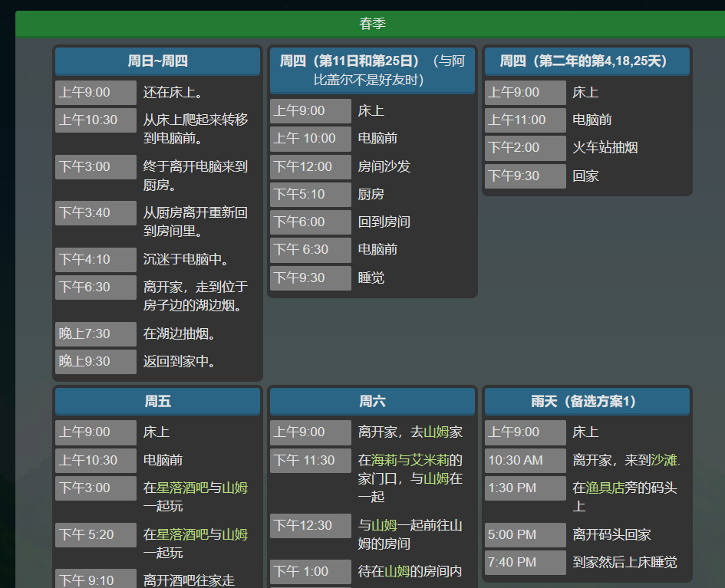
Task: Click the 5:00 PM time cell
Action: [x=526, y=535]
